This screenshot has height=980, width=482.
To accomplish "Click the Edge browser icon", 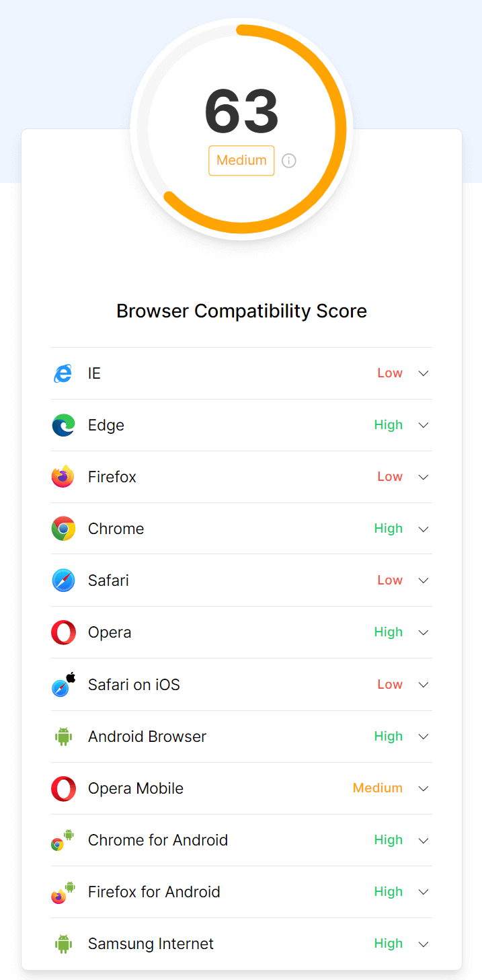I will click(64, 425).
